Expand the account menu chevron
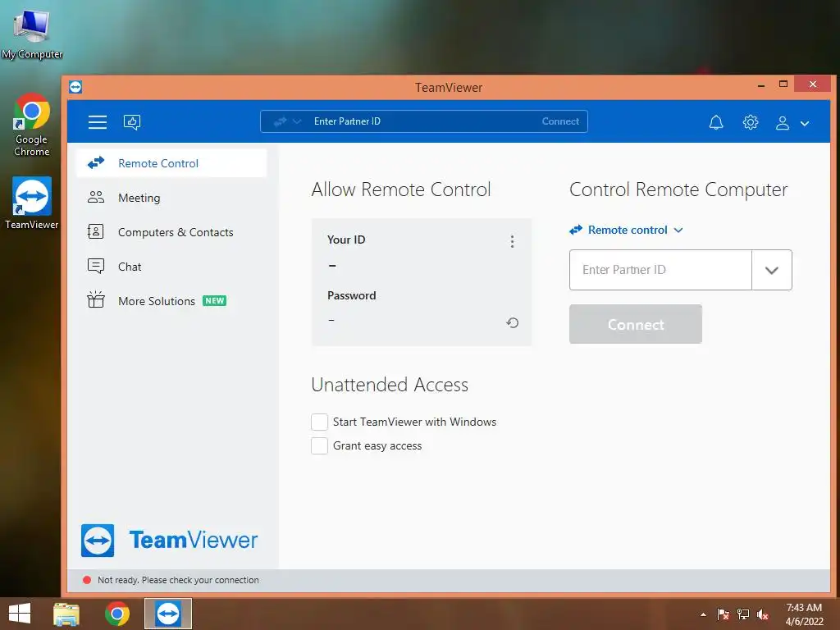 (805, 124)
